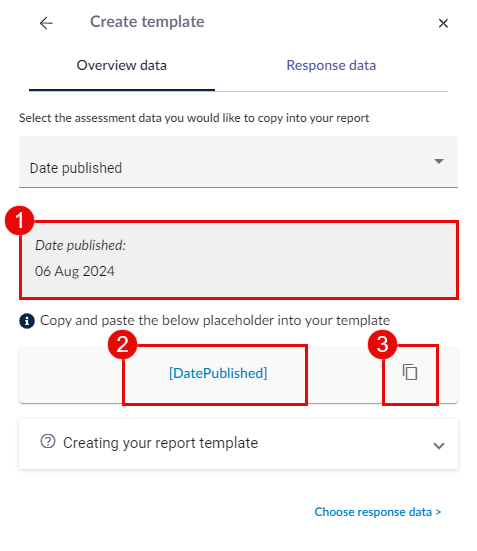Close the Create template panel
Viewport: 477px width, 551px height.
point(443,23)
